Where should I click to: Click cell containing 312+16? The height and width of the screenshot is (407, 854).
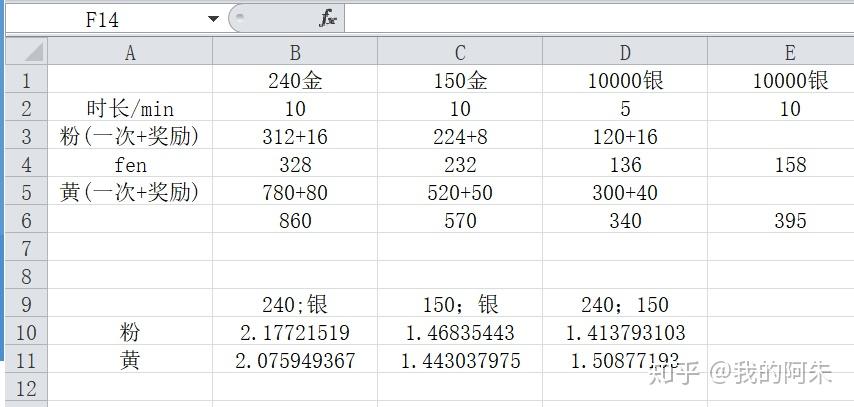[295, 136]
